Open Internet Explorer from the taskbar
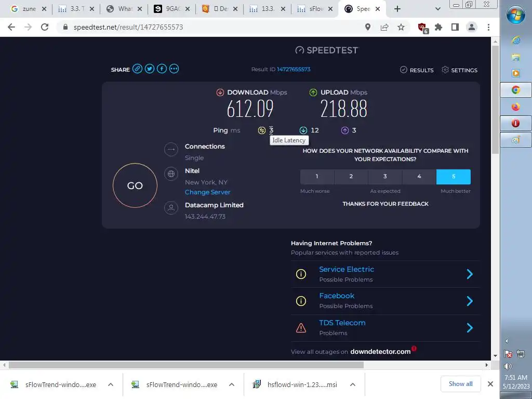 [x=516, y=40]
